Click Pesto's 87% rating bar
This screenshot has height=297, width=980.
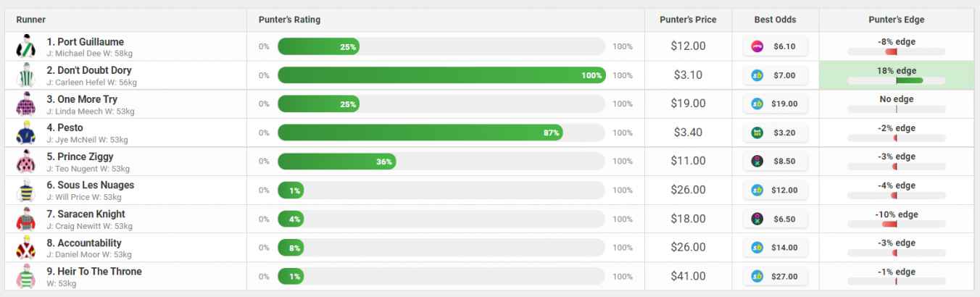point(420,133)
